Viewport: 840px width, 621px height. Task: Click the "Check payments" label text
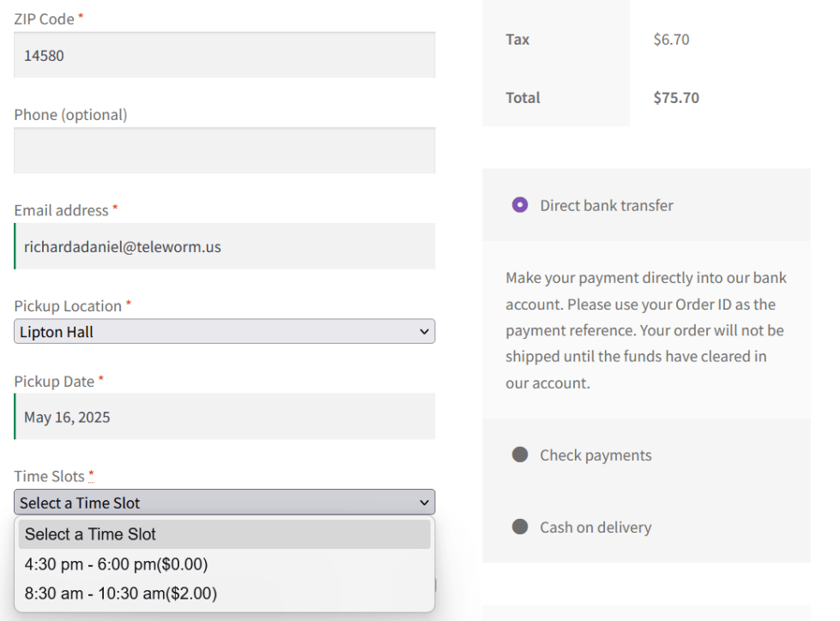[x=595, y=455]
